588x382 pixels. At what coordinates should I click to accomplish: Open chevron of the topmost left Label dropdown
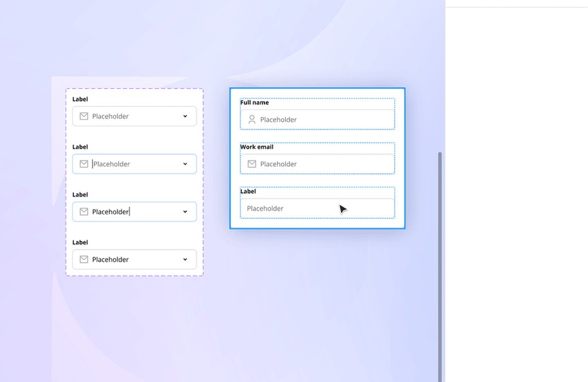pos(185,116)
